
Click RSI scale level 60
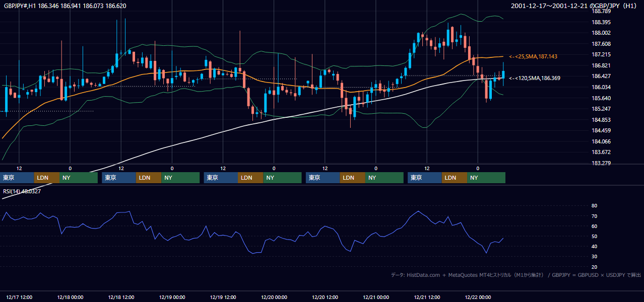click(x=594, y=226)
